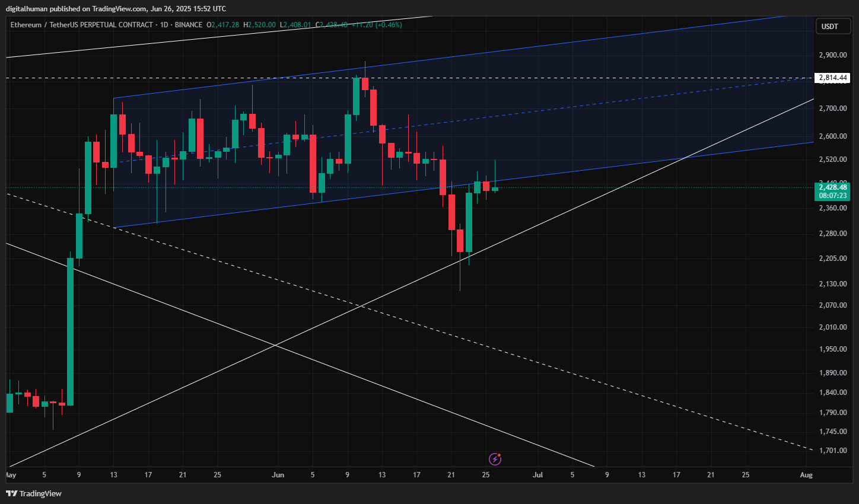Click the TradingView logo at bottom left

coord(34,493)
